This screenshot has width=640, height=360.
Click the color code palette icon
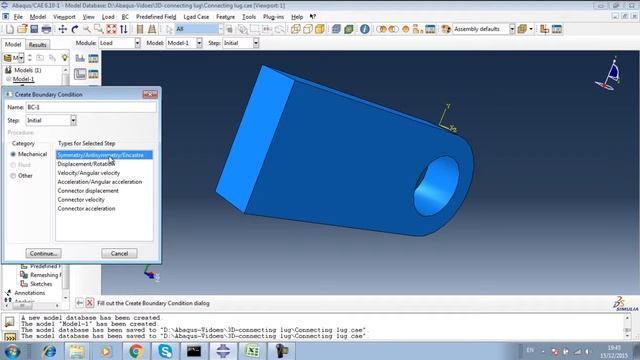click(x=446, y=29)
